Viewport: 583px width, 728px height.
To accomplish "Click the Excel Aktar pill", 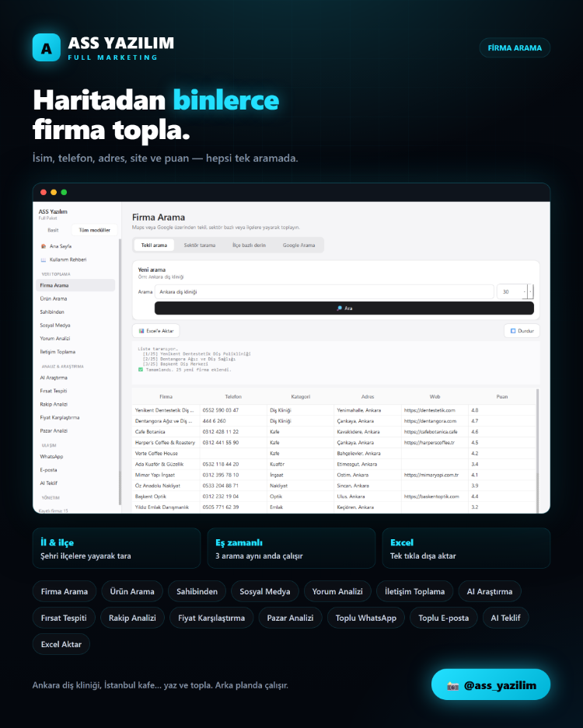I will (x=61, y=644).
